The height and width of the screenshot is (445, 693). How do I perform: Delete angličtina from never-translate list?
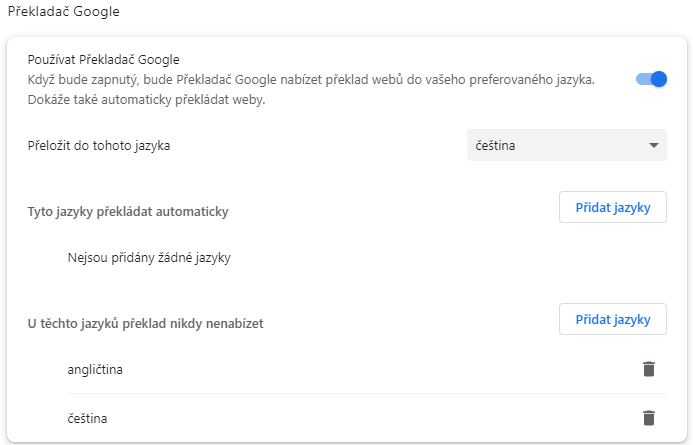[649, 369]
